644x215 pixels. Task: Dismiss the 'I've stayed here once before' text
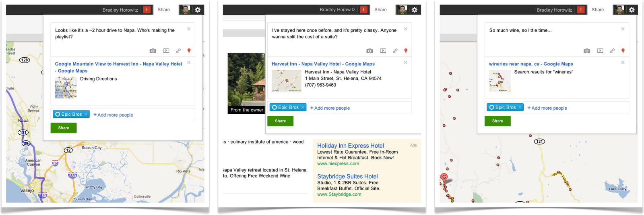point(406,29)
